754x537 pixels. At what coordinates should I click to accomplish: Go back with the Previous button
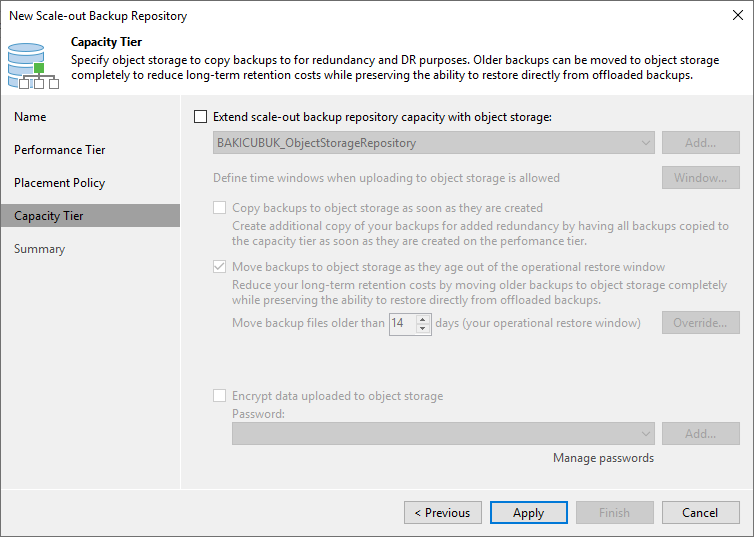pyautogui.click(x=443, y=512)
